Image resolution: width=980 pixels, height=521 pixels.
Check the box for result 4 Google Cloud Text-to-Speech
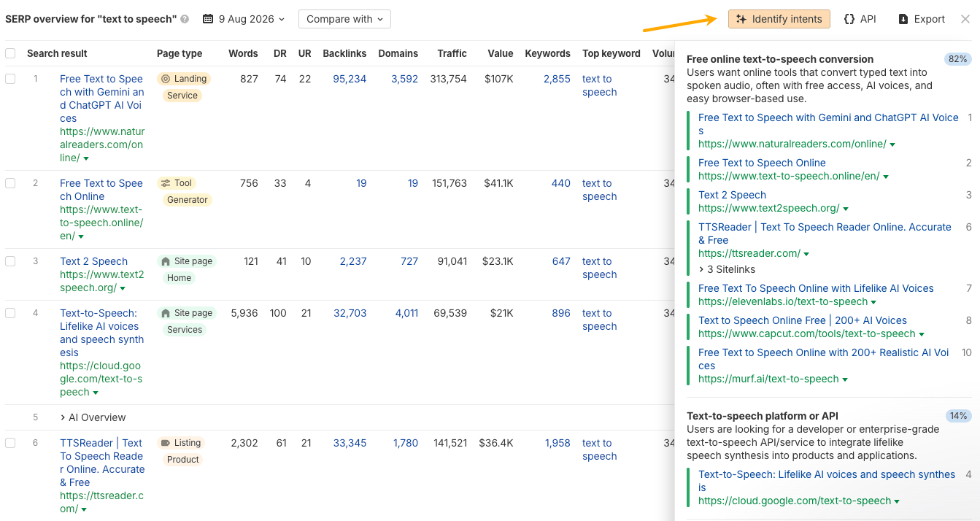pyautogui.click(x=10, y=313)
